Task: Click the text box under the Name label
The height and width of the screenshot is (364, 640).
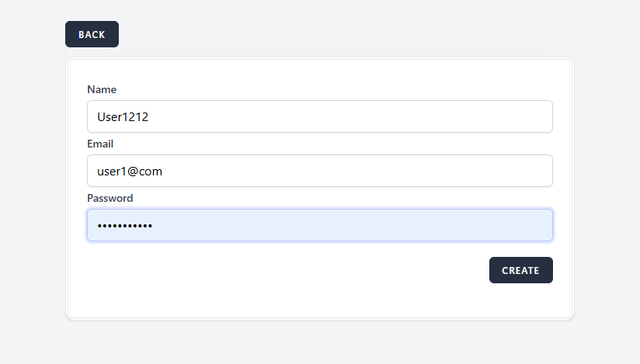Action: (x=319, y=116)
